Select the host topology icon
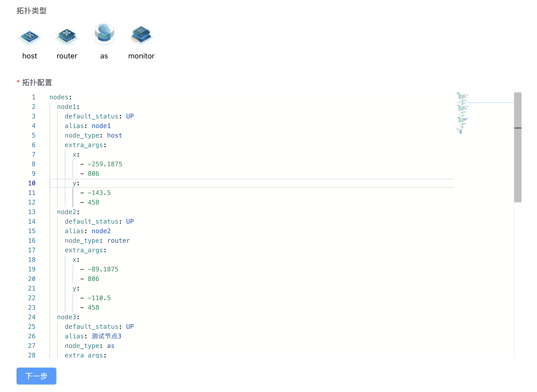The width and height of the screenshot is (537, 392). tap(30, 37)
